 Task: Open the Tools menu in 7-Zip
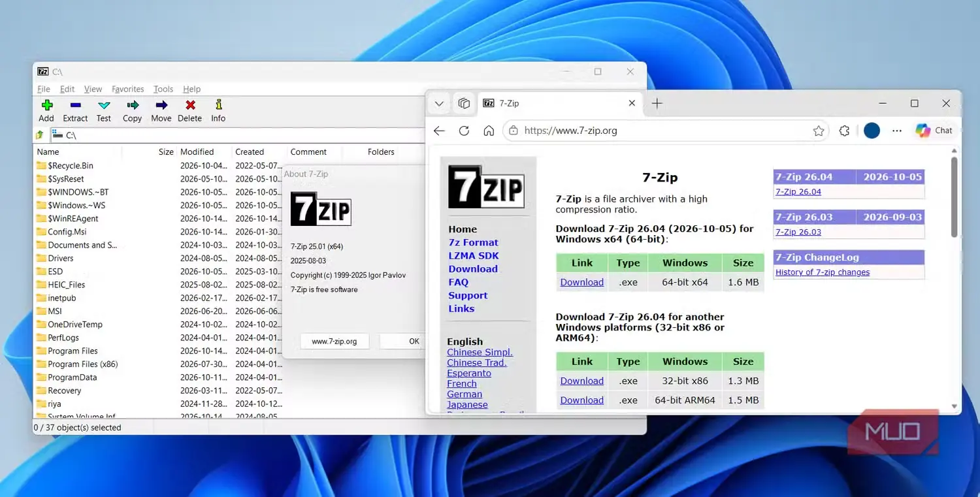163,89
